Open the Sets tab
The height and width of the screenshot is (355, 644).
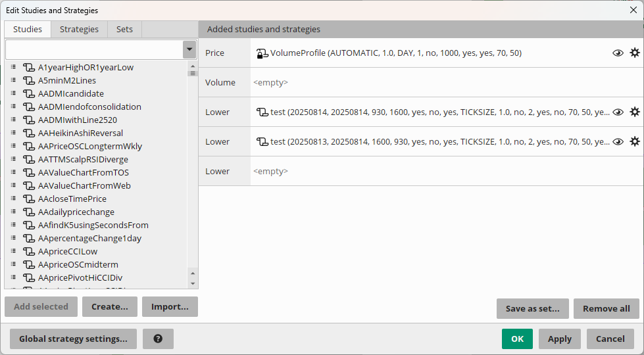coord(124,30)
